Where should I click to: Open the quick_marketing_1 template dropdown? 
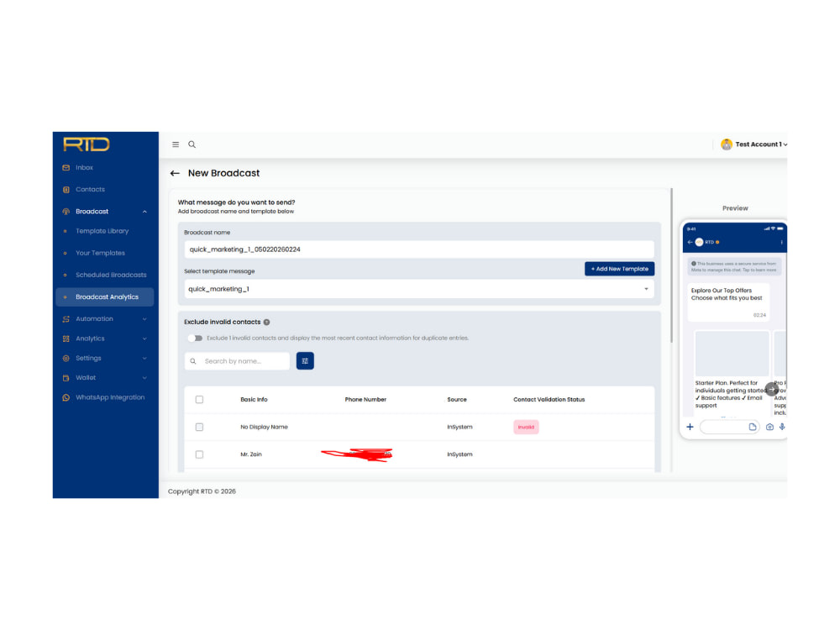(419, 289)
